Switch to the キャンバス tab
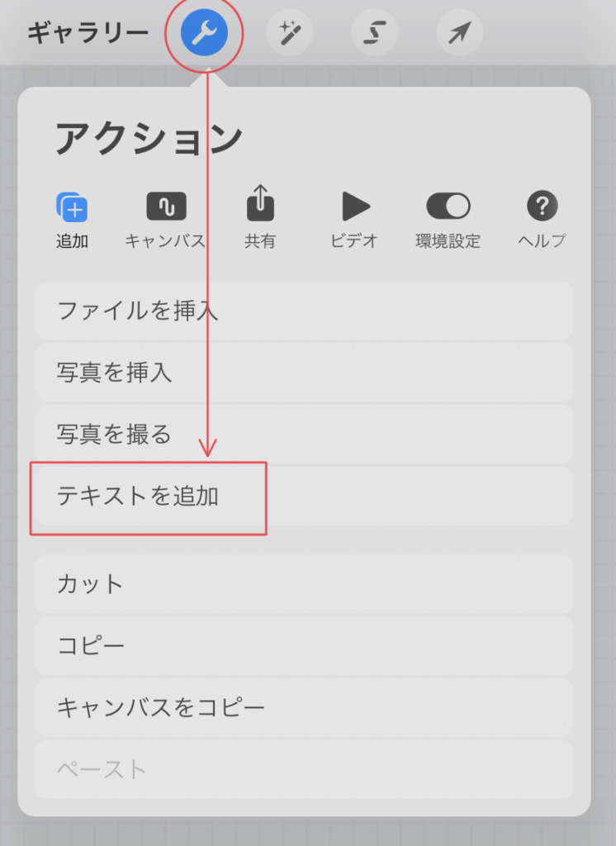 point(166,220)
